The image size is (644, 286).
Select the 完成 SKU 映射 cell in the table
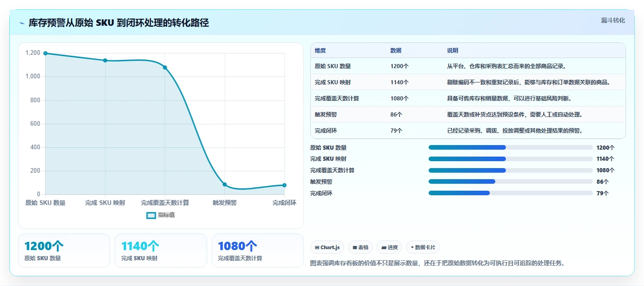(333, 82)
